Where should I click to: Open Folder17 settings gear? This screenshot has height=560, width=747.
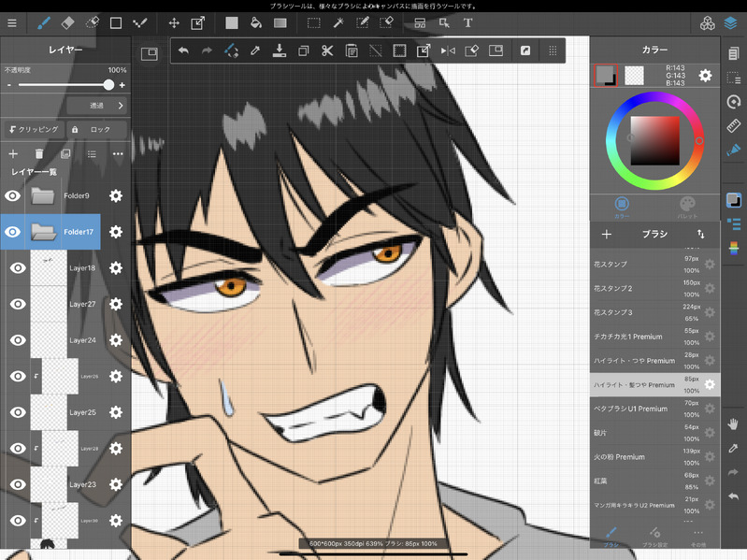point(116,232)
